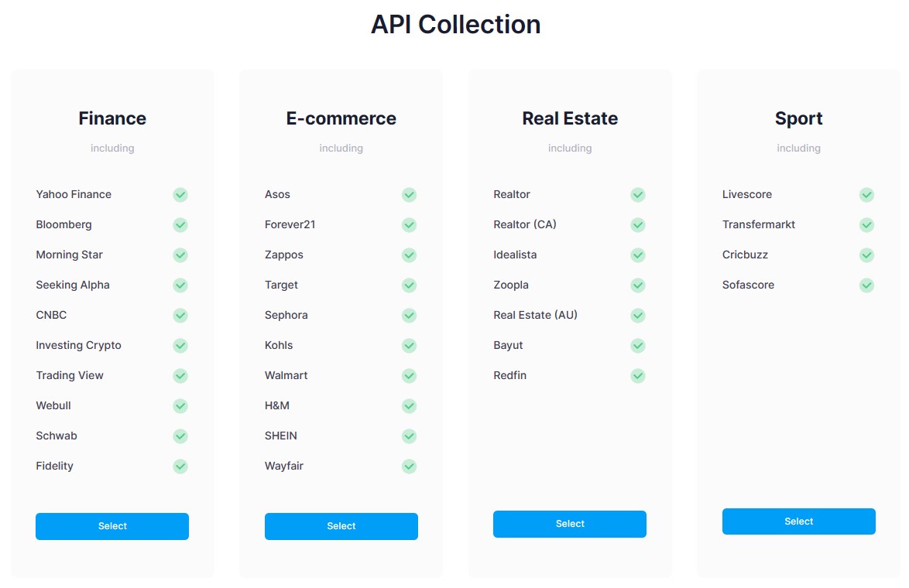
Task: Toggle the checkmark for Zoopla
Action: pyautogui.click(x=637, y=285)
